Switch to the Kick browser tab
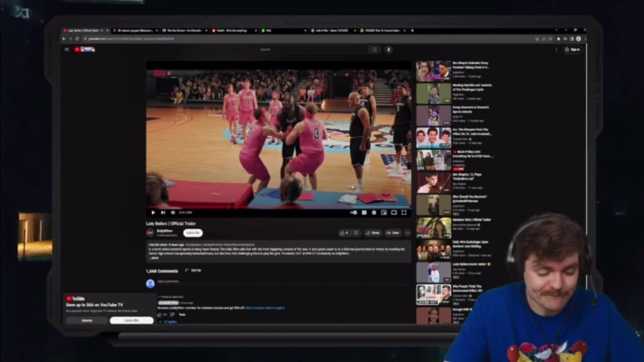The image size is (644, 362). point(283,31)
